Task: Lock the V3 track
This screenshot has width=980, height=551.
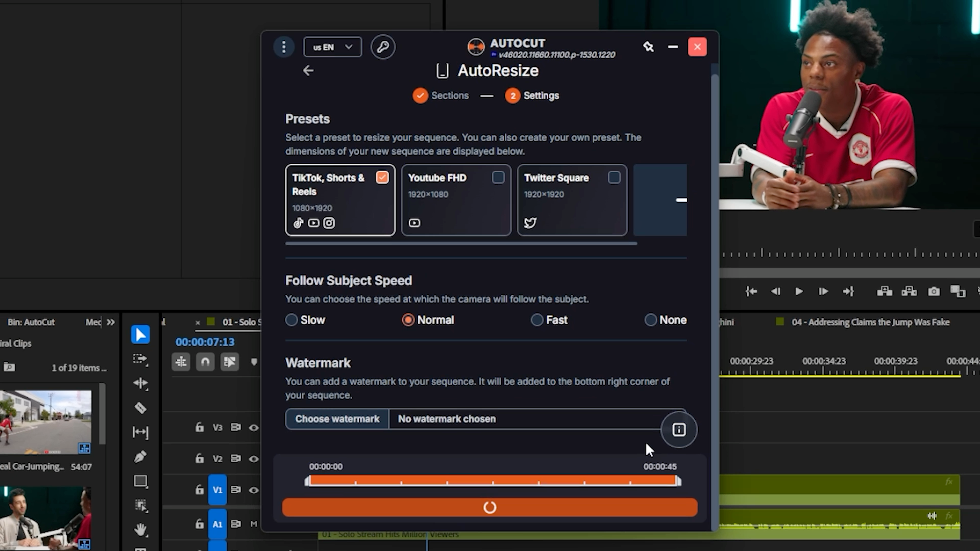Action: (200, 427)
